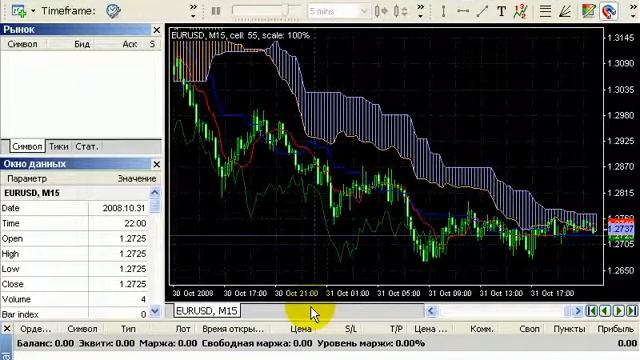Select the horizontal lines channel tool icon
Image resolution: width=640 pixels, height=360 pixels.
(x=545, y=11)
